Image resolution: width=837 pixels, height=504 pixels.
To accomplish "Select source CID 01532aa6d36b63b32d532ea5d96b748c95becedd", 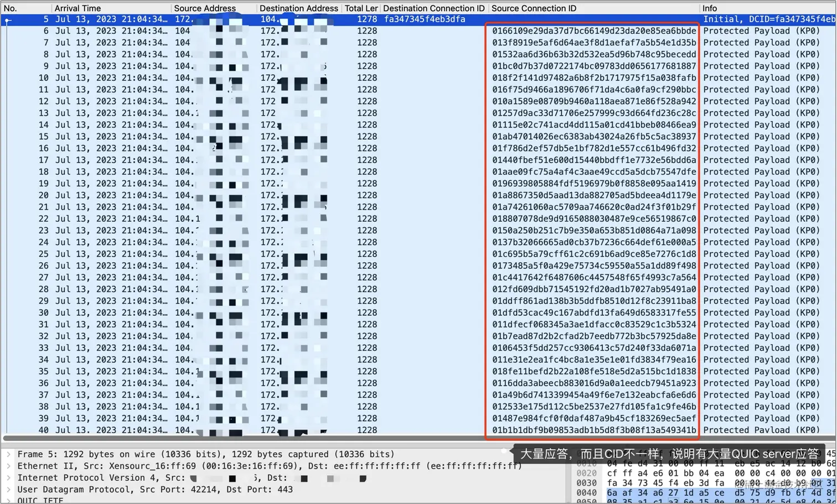I will (x=594, y=54).
